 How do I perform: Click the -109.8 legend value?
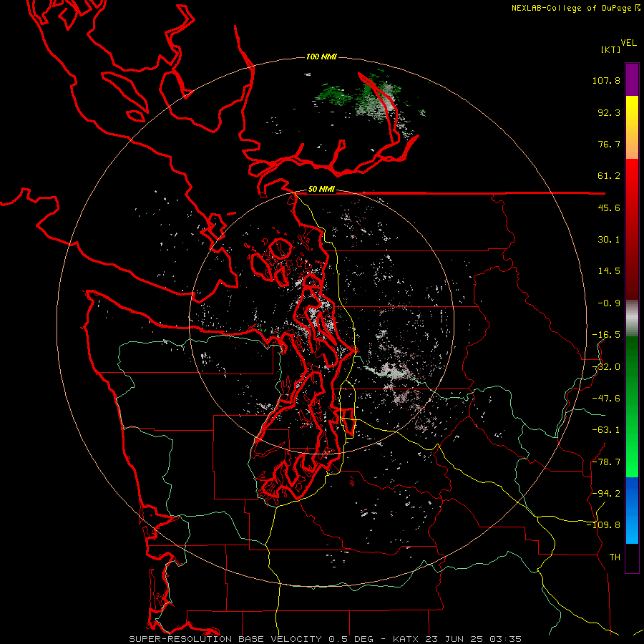(x=603, y=525)
